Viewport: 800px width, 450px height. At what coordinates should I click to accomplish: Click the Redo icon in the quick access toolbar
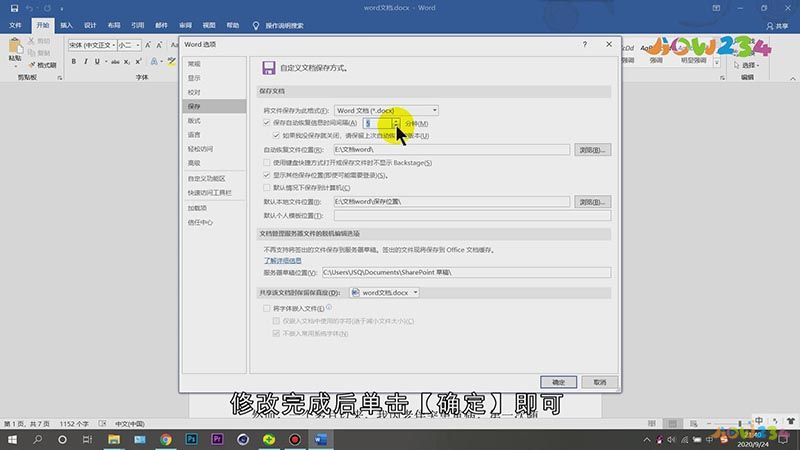click(47, 8)
